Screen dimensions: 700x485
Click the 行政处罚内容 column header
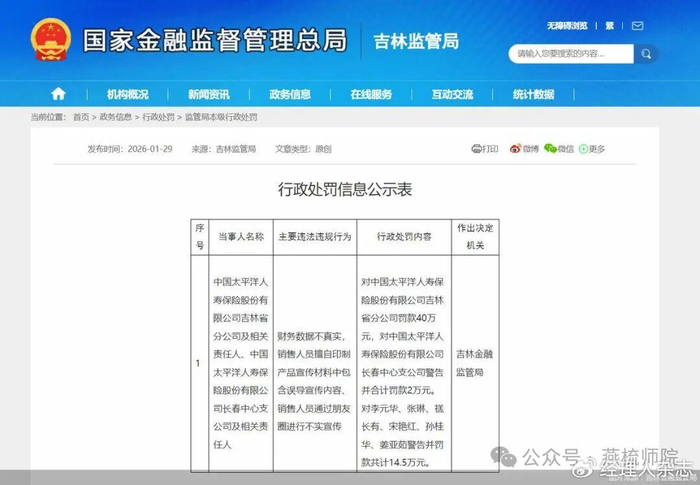coord(404,237)
